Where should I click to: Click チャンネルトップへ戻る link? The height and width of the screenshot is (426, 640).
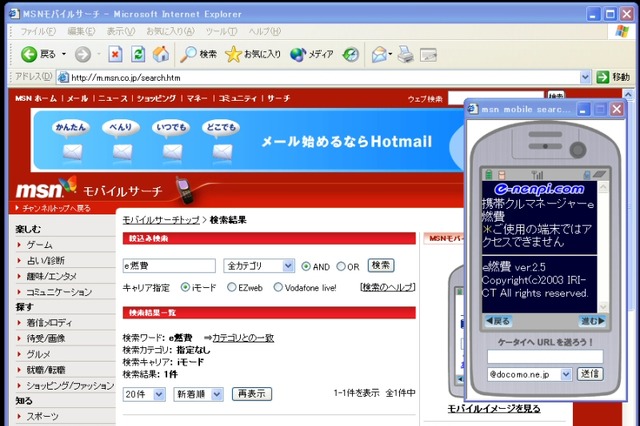tap(56, 209)
